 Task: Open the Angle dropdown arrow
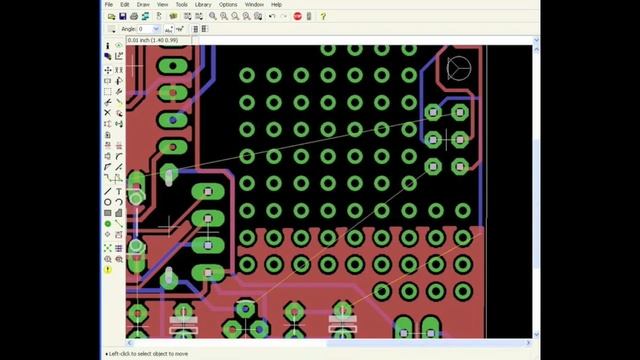(x=156, y=29)
